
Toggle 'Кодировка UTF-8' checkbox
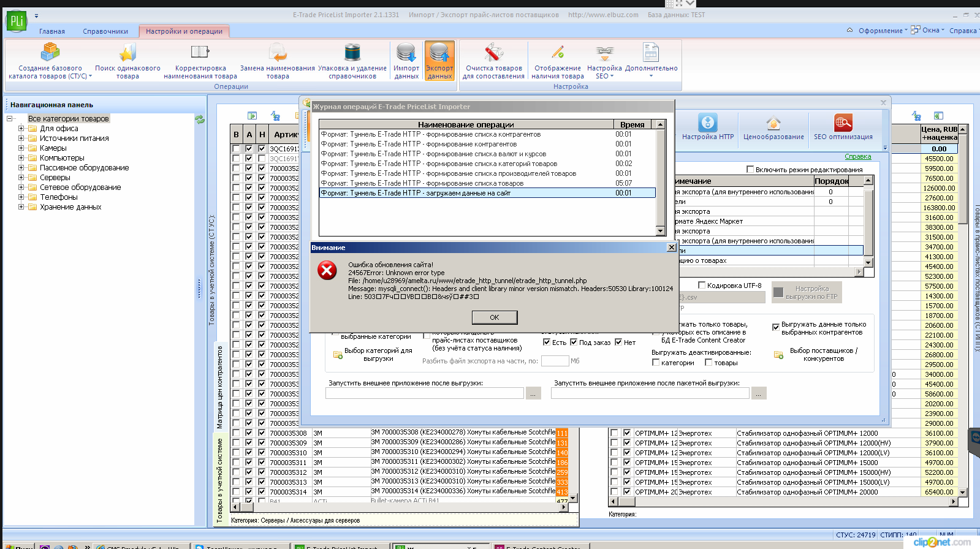702,285
